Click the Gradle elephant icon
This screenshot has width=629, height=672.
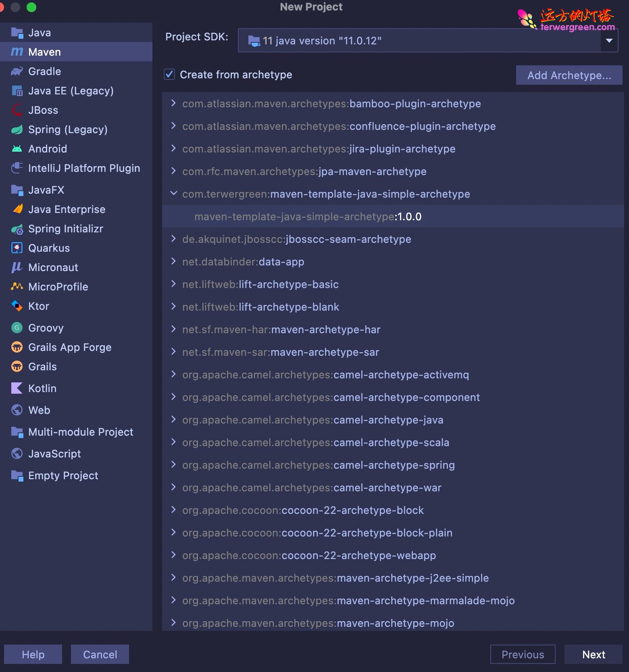(x=17, y=71)
